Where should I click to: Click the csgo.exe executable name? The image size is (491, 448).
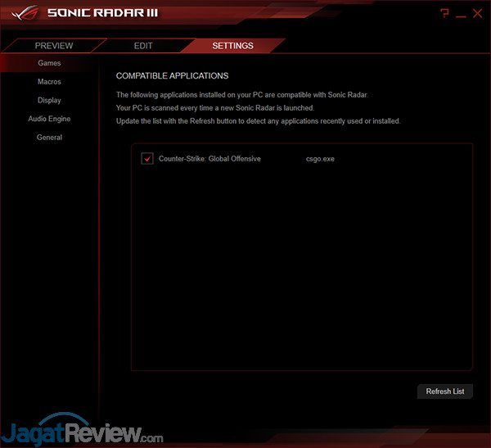point(320,159)
